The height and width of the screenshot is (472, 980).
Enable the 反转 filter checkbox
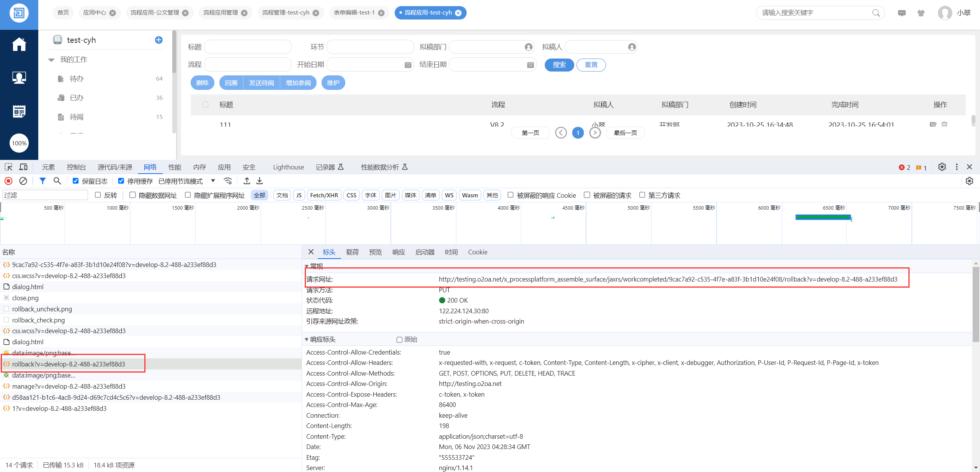click(98, 195)
